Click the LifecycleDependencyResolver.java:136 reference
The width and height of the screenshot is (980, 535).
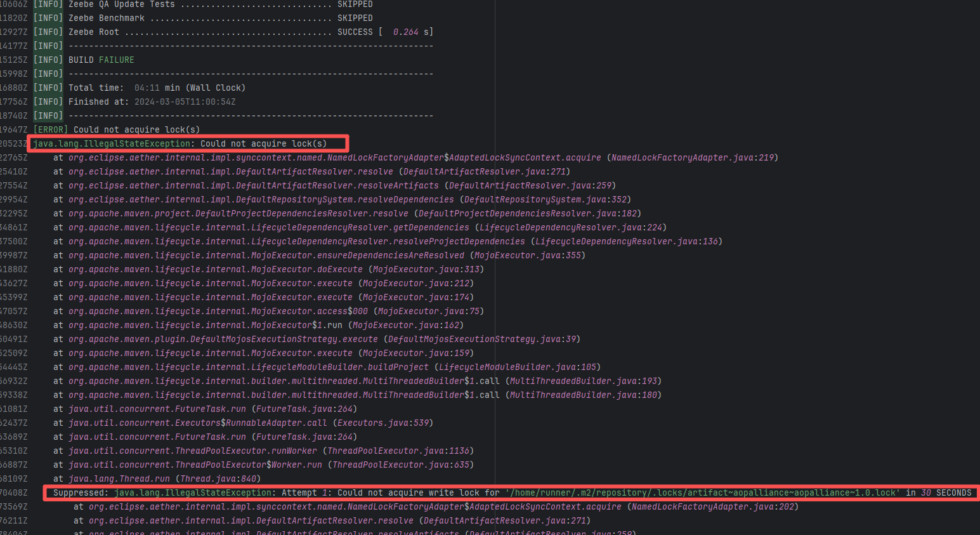pyautogui.click(x=627, y=242)
